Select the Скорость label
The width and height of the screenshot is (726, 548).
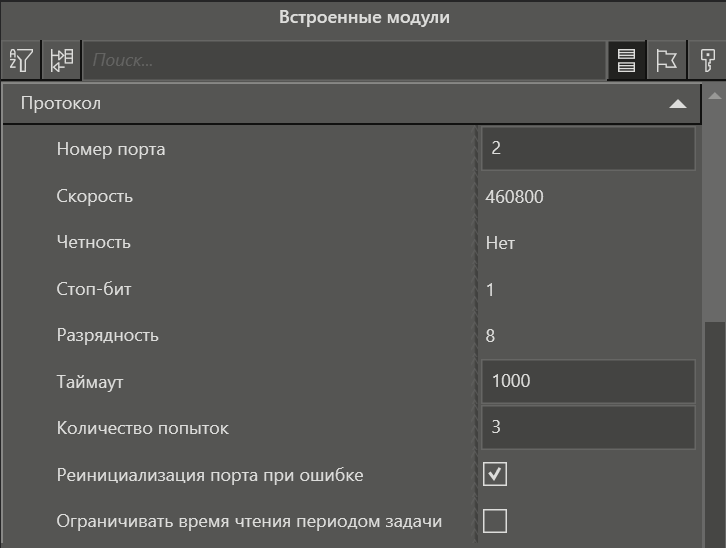(94, 196)
